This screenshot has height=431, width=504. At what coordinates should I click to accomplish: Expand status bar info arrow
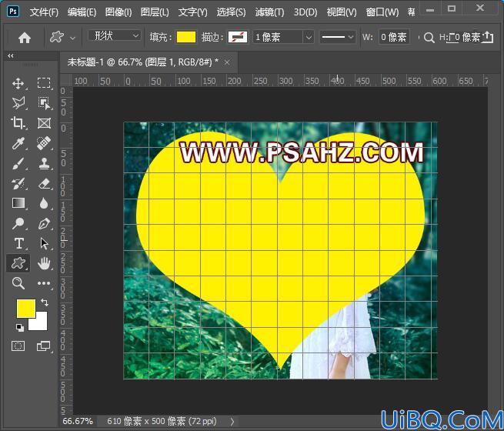coord(232,421)
